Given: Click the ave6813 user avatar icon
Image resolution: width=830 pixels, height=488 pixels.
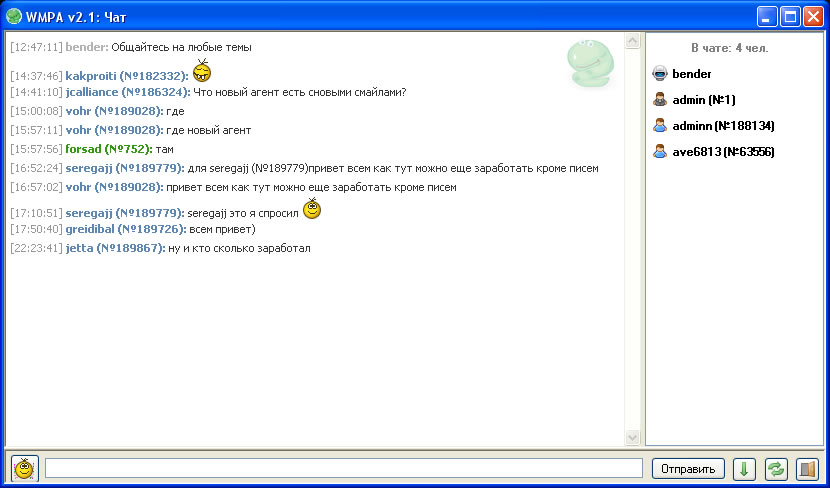Looking at the screenshot, I should pos(660,151).
